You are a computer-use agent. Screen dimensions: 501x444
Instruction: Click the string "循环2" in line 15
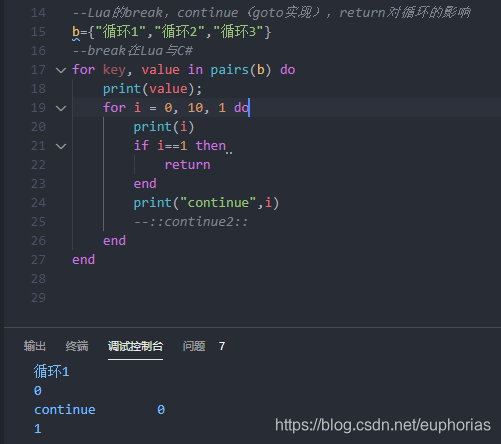click(x=180, y=32)
